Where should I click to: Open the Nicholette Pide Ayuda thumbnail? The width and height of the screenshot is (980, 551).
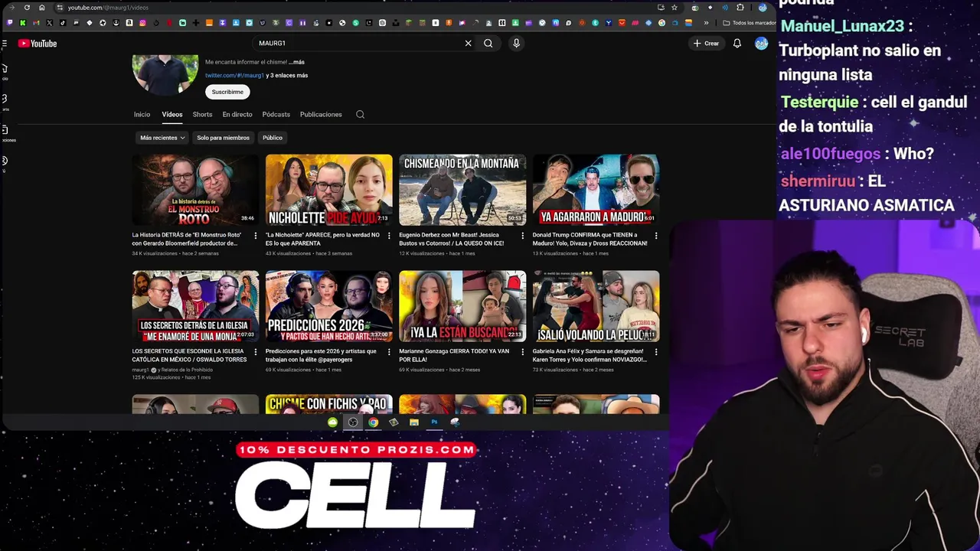(329, 190)
